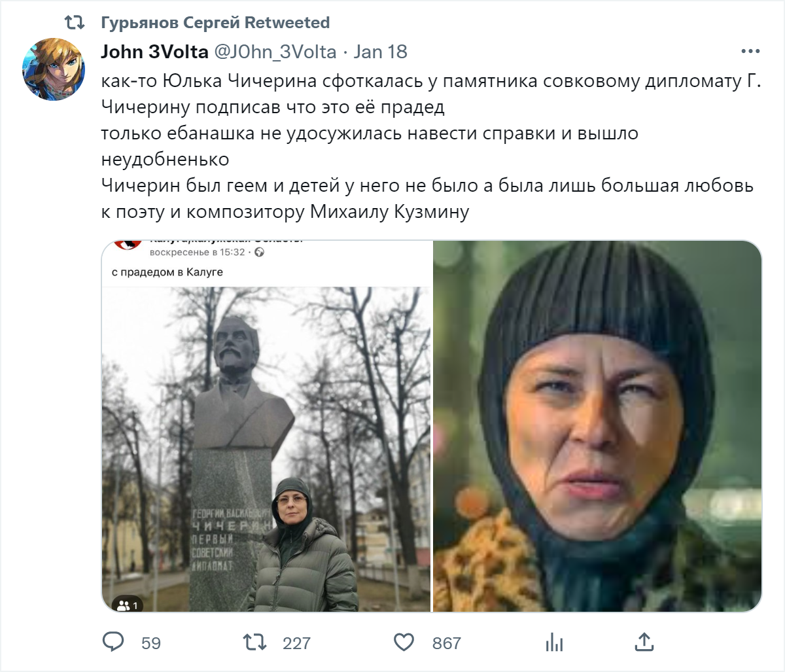
Task: Share the tweet via upload arrow icon
Action: [644, 642]
